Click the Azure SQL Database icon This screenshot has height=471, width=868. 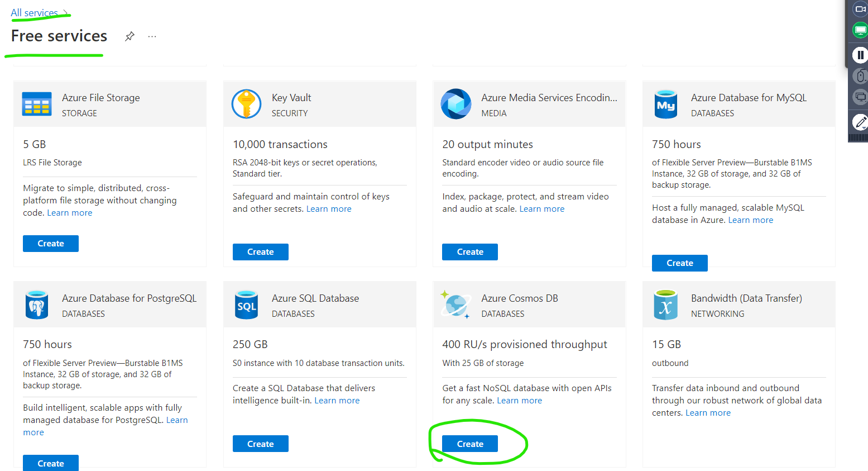[246, 305]
